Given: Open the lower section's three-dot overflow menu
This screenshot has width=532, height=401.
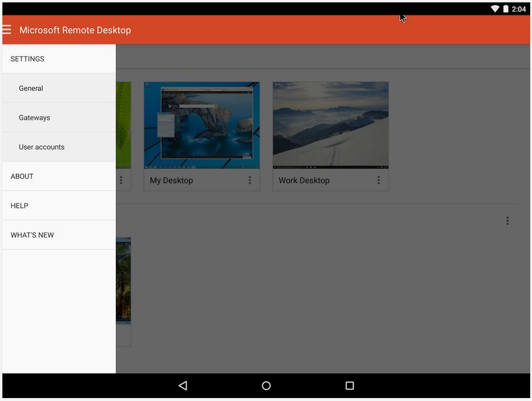Looking at the screenshot, I should [507, 221].
